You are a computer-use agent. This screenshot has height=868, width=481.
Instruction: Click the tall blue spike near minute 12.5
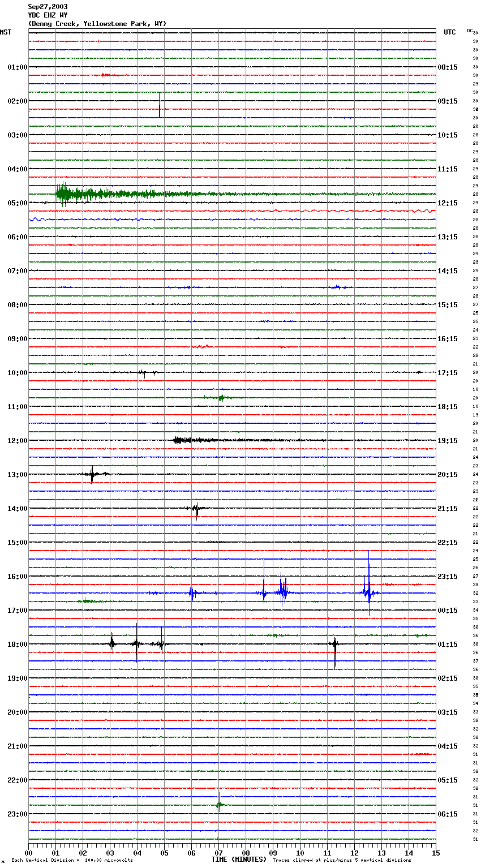click(x=369, y=583)
